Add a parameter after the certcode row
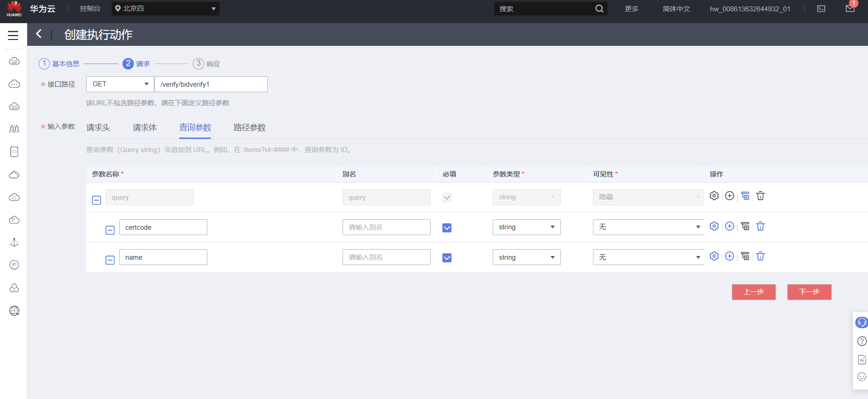Image resolution: width=868 pixels, height=399 pixels. 730,226
